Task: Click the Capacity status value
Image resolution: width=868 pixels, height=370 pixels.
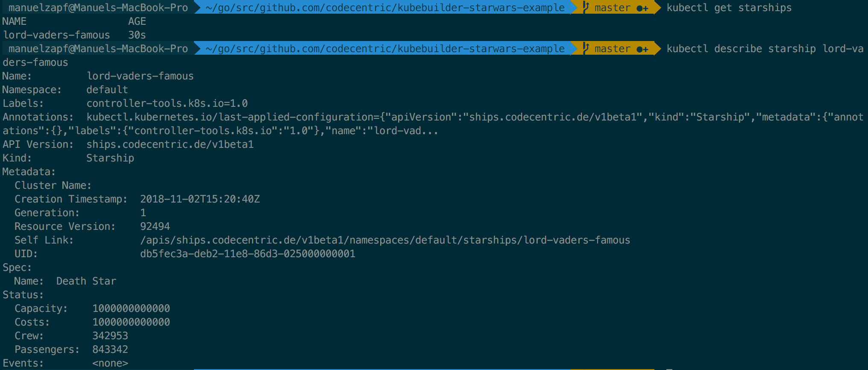Action: point(131,308)
